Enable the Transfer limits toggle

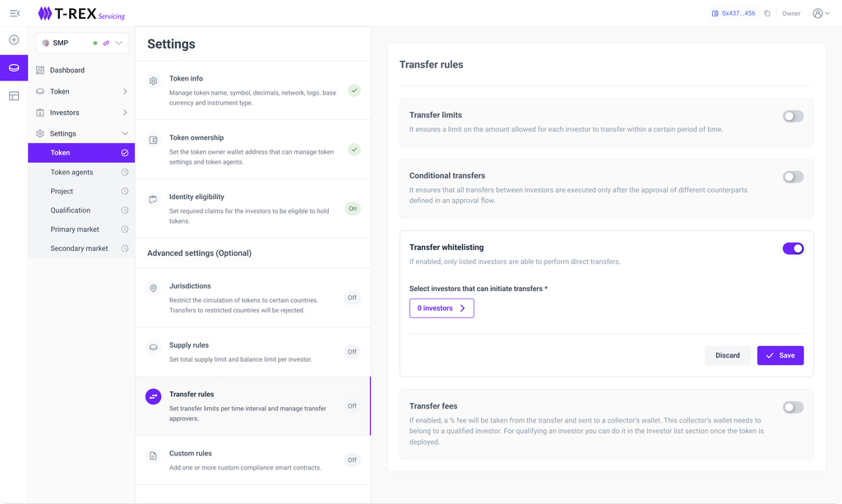[793, 117]
